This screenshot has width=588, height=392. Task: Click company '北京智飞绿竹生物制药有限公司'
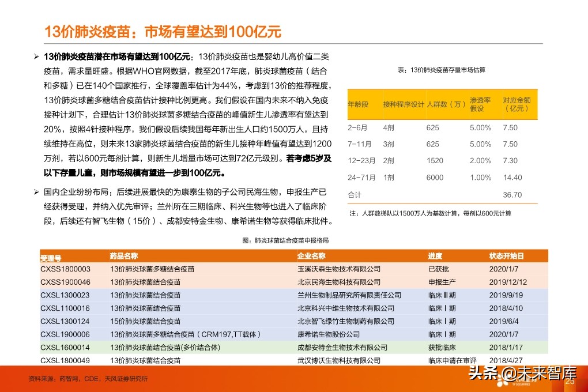tap(346, 322)
